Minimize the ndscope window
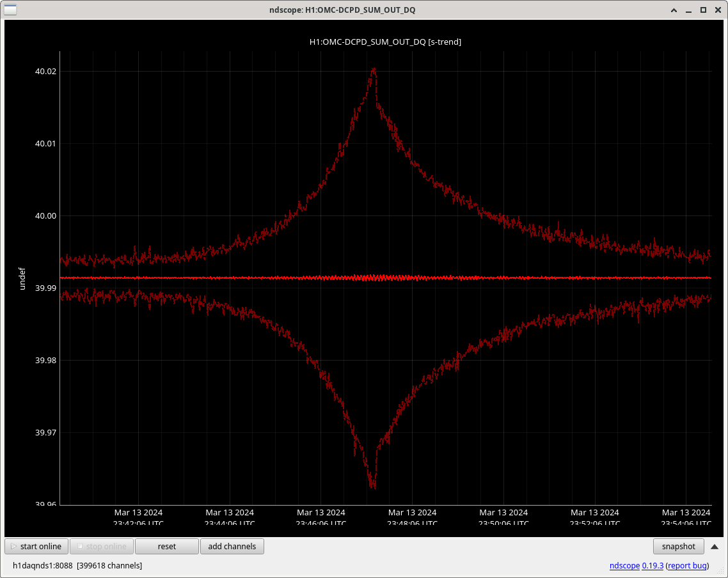 pos(688,10)
